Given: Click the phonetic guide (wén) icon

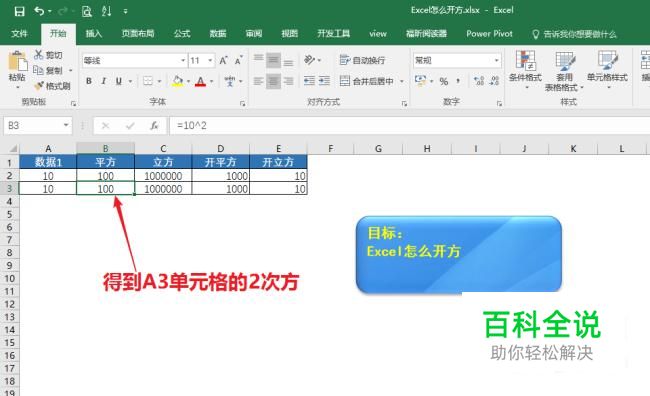Looking at the screenshot, I should tap(230, 81).
